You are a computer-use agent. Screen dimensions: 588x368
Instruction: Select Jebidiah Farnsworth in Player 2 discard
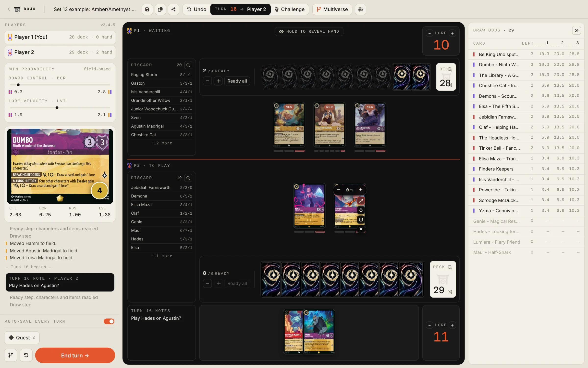coord(161,187)
